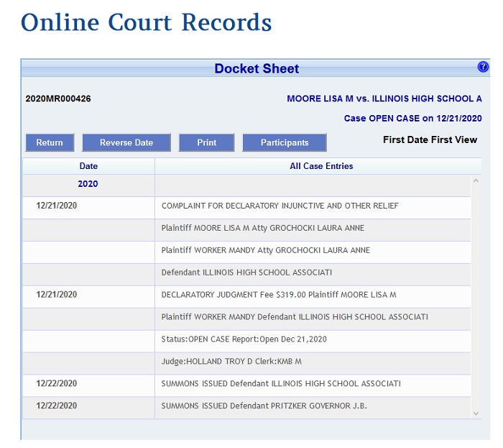Click the Online Court Records heading

147,22
